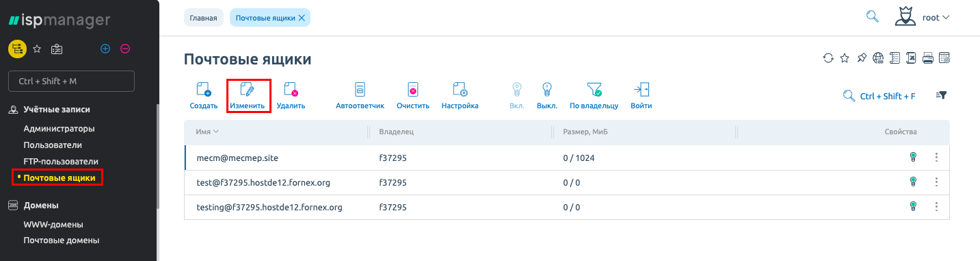
Task: Click the Войти login icon
Action: pyautogui.click(x=641, y=89)
